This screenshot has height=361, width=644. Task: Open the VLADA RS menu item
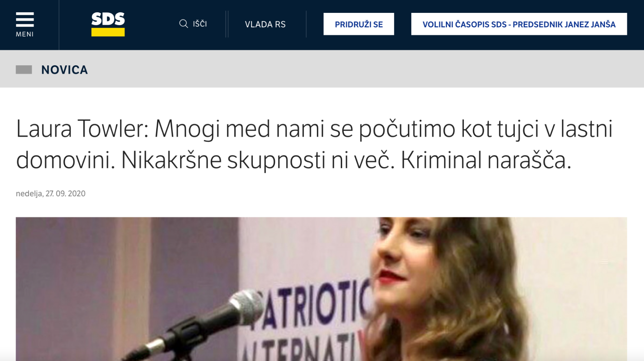pyautogui.click(x=265, y=24)
